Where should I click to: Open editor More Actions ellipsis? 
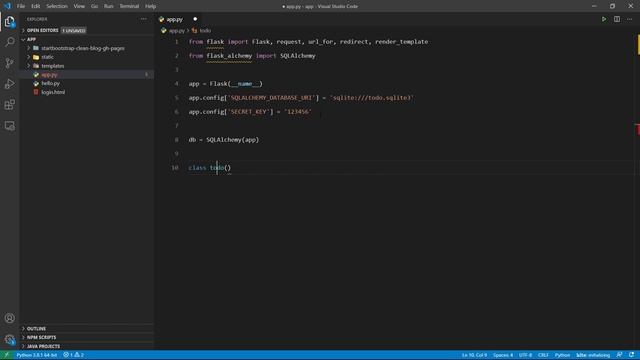click(x=630, y=19)
